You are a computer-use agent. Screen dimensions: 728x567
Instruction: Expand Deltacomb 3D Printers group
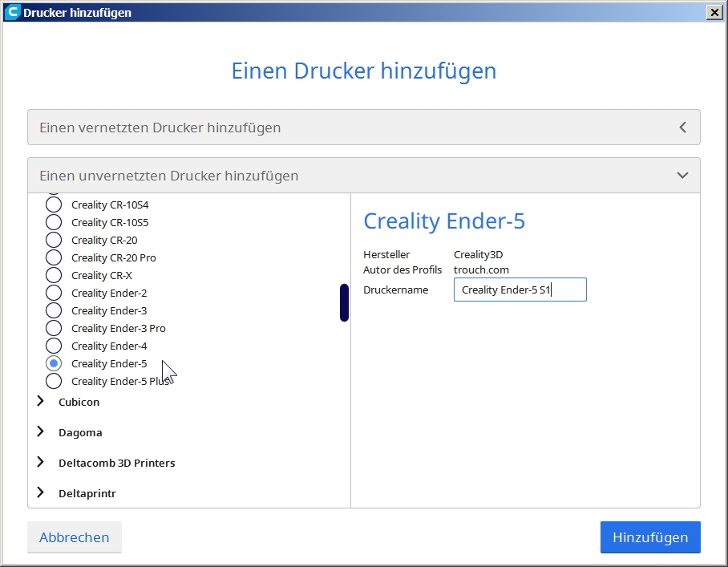tap(40, 463)
